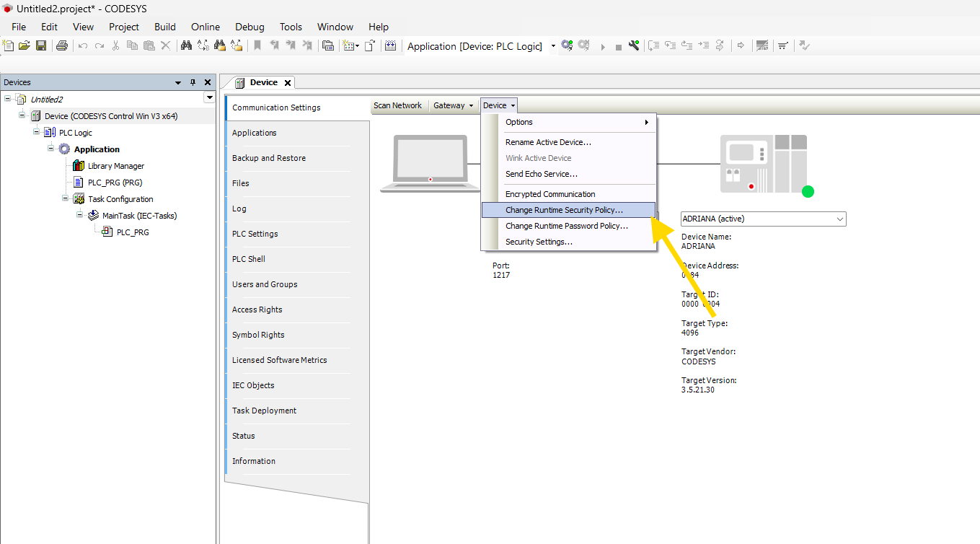This screenshot has height=544, width=980.
Task: Click the wrench icon in the toolbar
Action: tap(634, 45)
